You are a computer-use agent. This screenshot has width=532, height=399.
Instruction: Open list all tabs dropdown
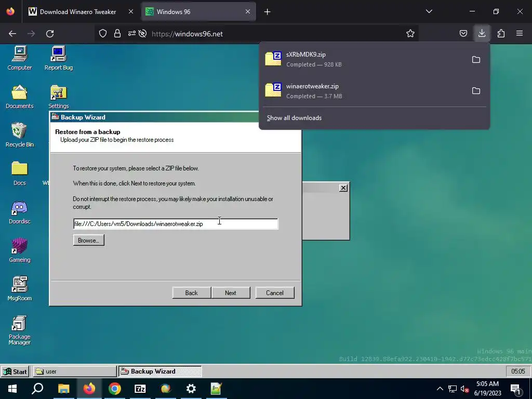pyautogui.click(x=429, y=11)
